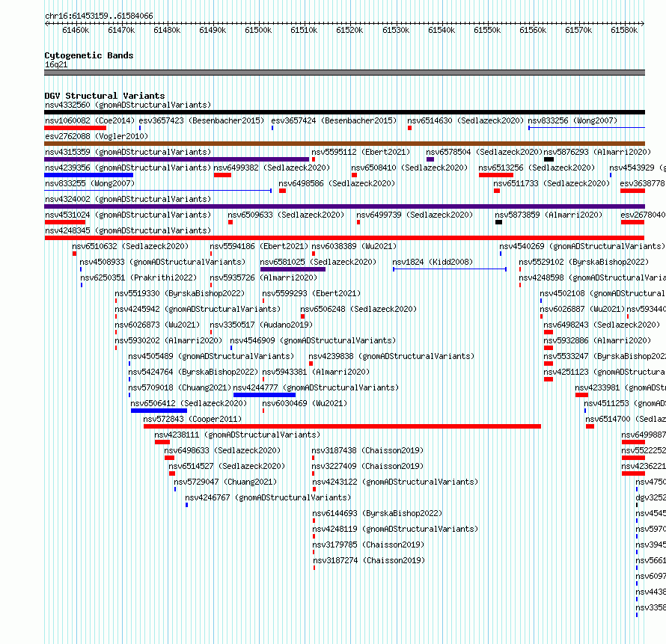This screenshot has width=666, height=644.
Task: Click nsv5529102 (ByrskaBishop2022) label
Action: (x=584, y=262)
